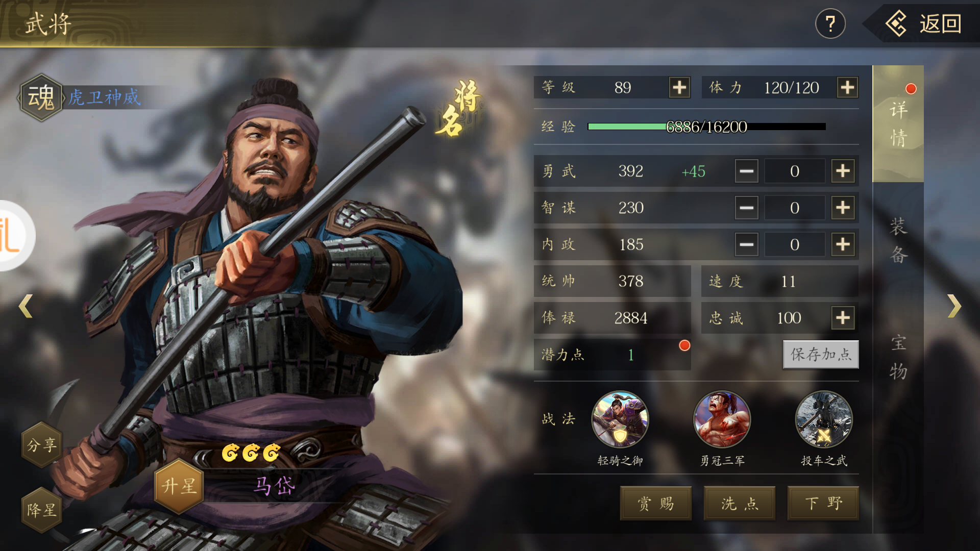
Task: Click the 返回 back button
Action: coord(923,23)
